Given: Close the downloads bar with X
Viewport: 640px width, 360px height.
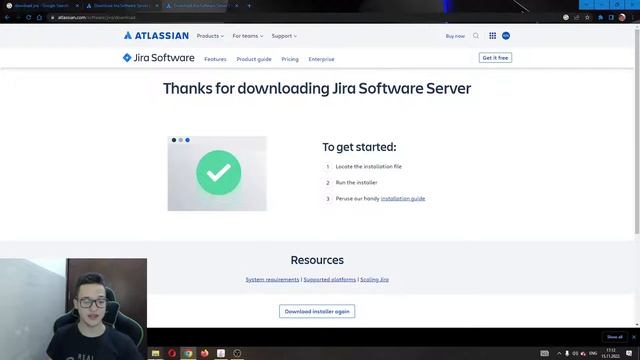Looking at the screenshot, I should [634, 337].
